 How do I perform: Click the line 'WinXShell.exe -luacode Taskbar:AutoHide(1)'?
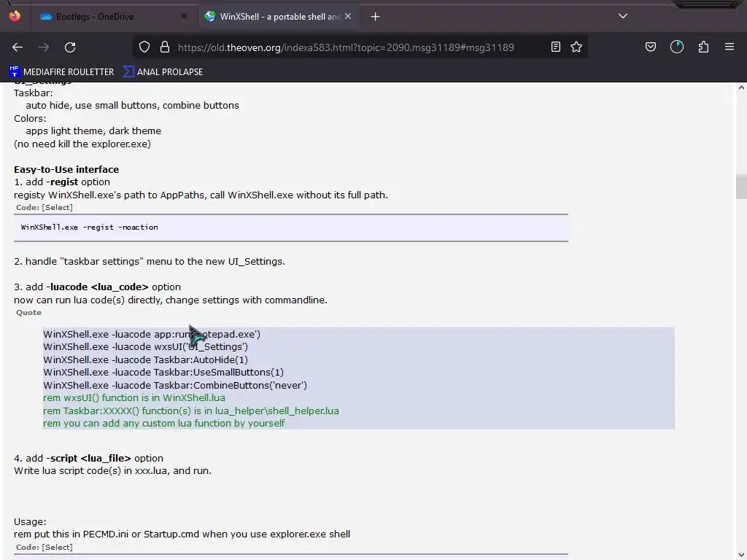145,359
